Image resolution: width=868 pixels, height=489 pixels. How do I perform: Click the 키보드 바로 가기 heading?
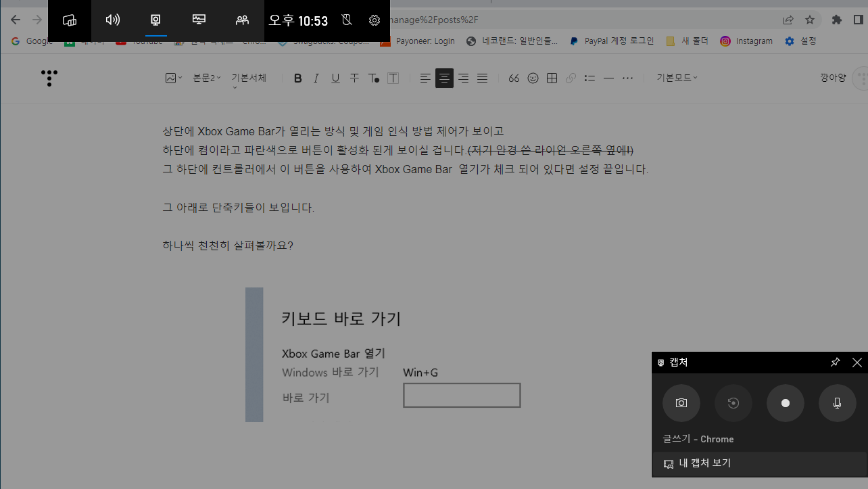pos(341,319)
